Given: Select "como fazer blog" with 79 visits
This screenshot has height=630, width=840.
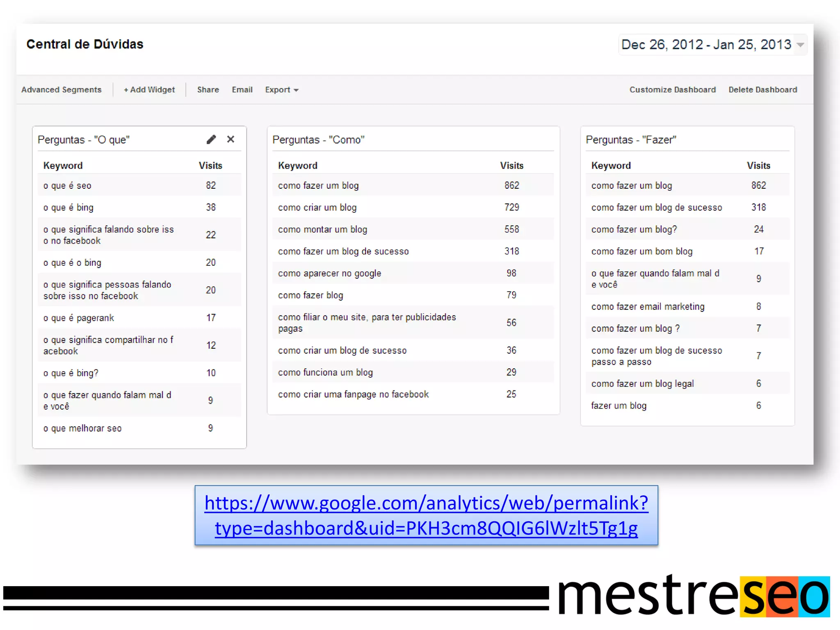Looking at the screenshot, I should (310, 295).
